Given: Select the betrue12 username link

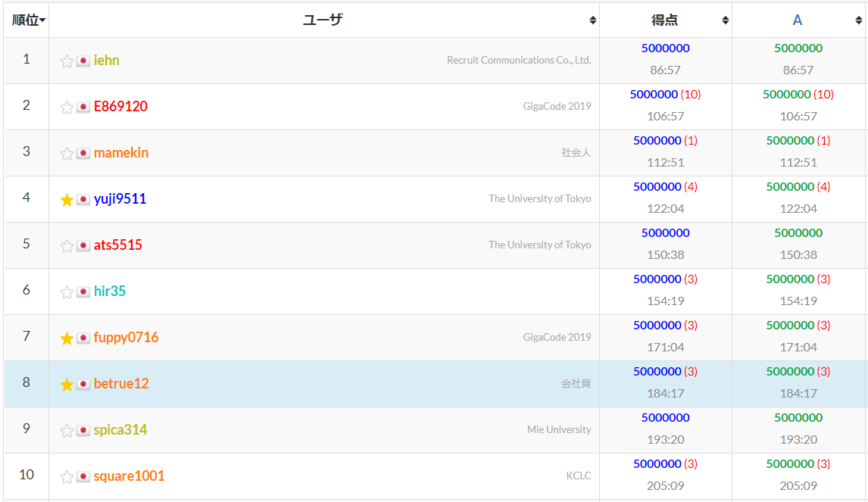Looking at the screenshot, I should click(x=121, y=384).
